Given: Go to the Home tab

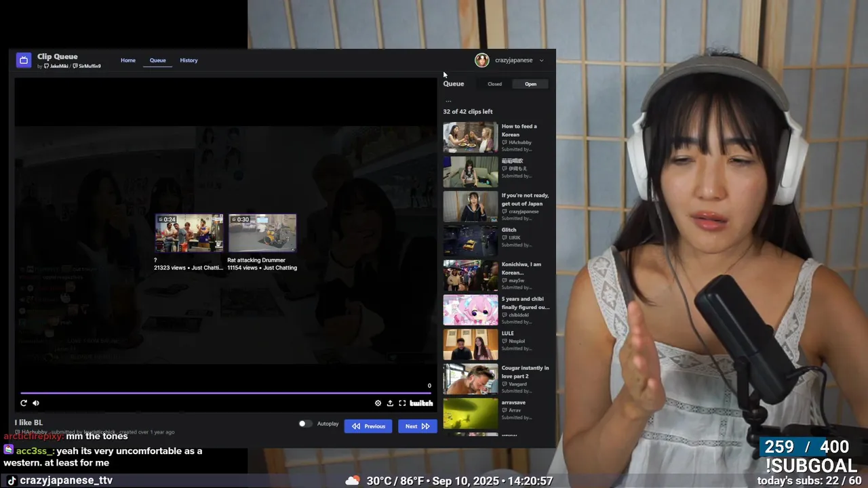Looking at the screenshot, I should pyautogui.click(x=128, y=60).
